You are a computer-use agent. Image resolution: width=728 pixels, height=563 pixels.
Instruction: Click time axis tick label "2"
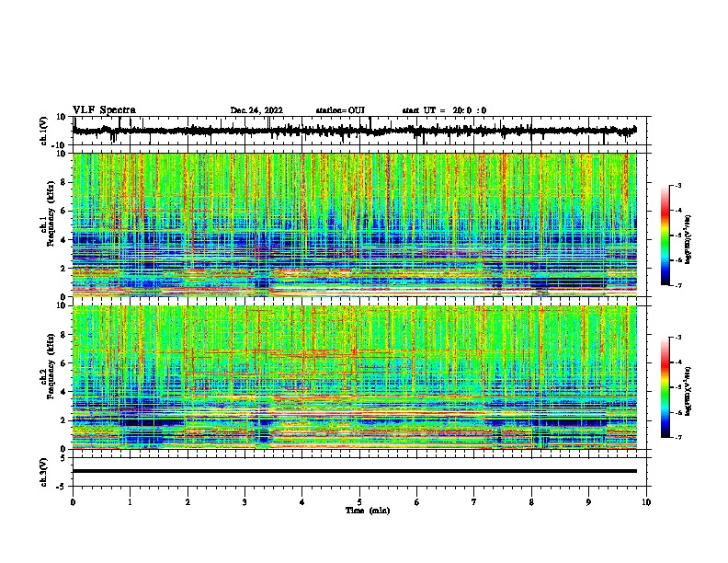click(x=188, y=502)
